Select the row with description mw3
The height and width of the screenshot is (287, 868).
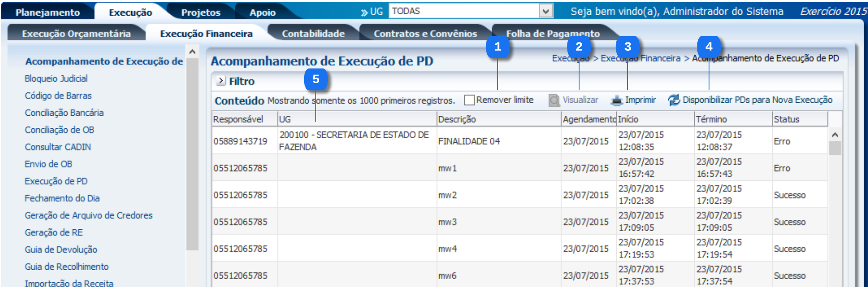pyautogui.click(x=447, y=222)
